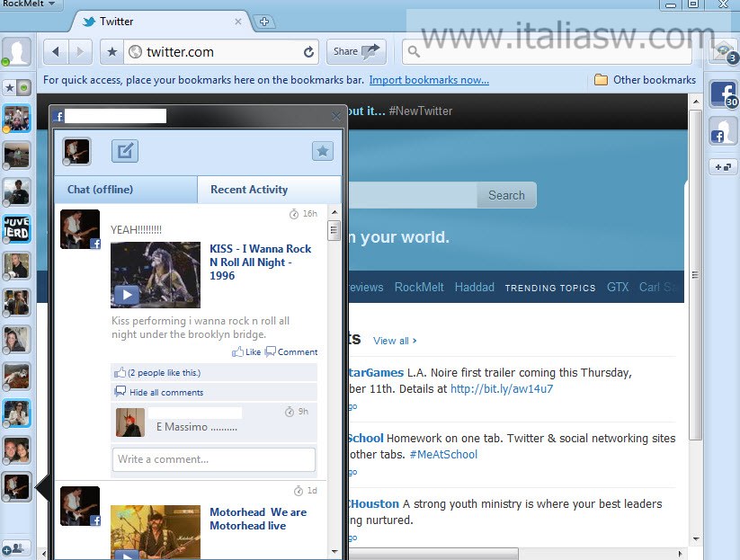Click the Twitter page scrollbar up arrow
740x560 pixels.
coord(696,102)
